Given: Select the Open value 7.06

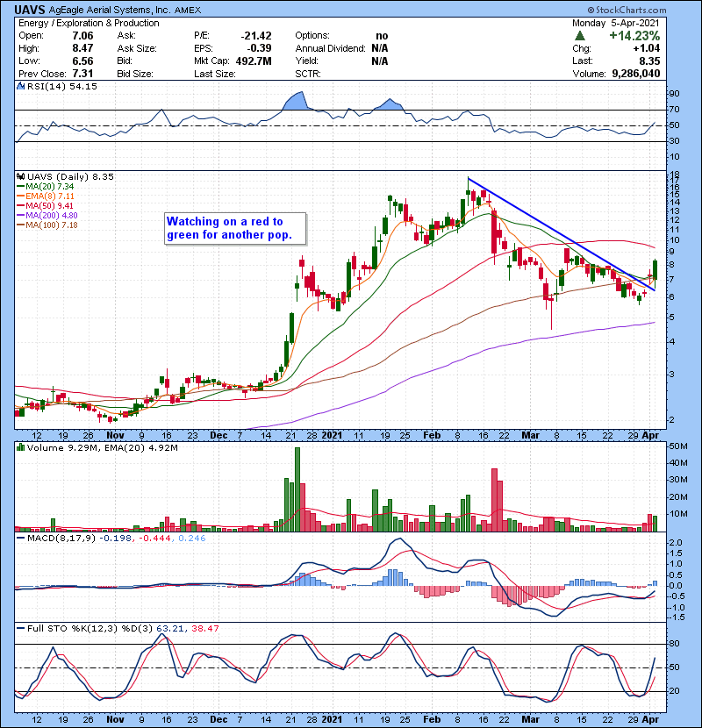Looking at the screenshot, I should pos(82,36).
